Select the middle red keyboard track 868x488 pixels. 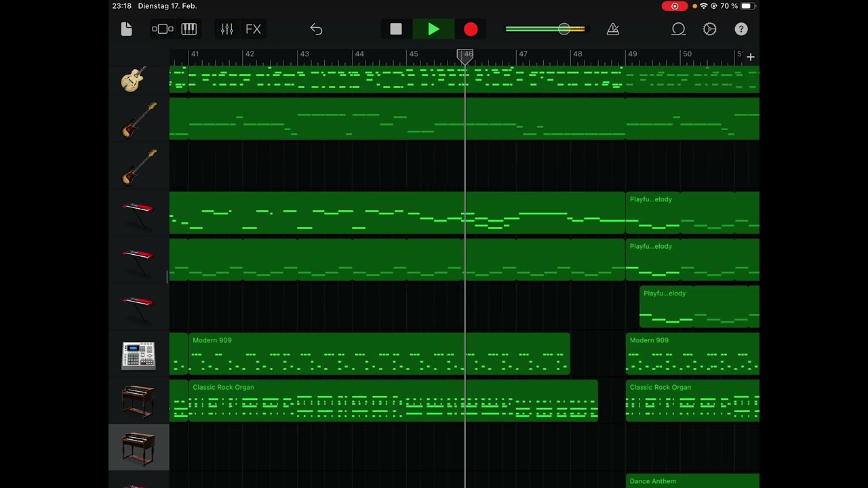point(138,260)
